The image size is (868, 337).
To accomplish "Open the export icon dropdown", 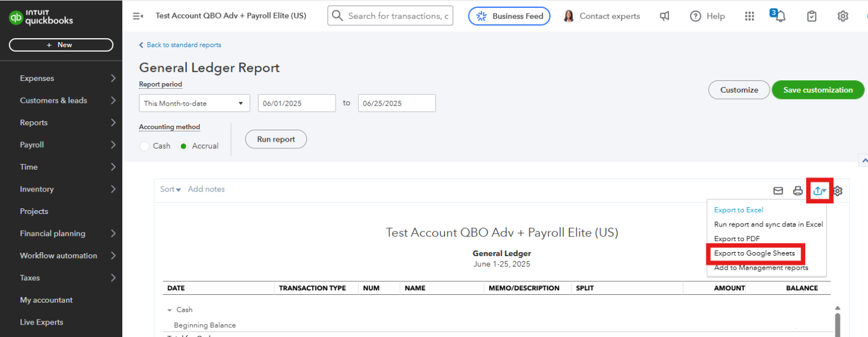I will coord(820,191).
